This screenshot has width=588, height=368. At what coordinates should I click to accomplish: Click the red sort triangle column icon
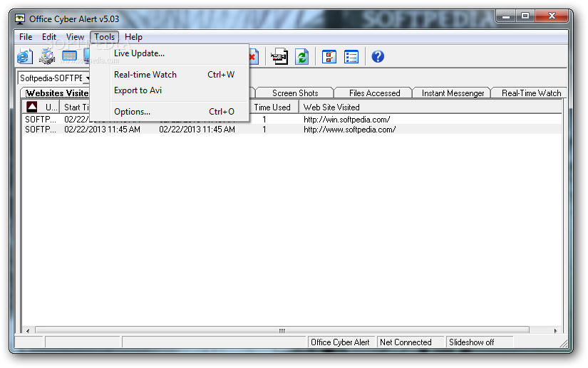(x=32, y=107)
